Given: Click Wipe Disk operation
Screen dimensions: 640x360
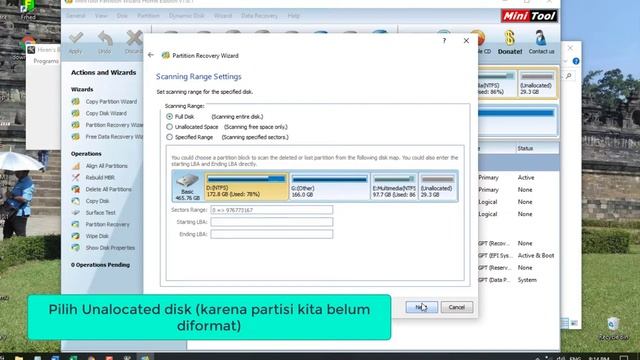Looking at the screenshot, I should [97, 236].
